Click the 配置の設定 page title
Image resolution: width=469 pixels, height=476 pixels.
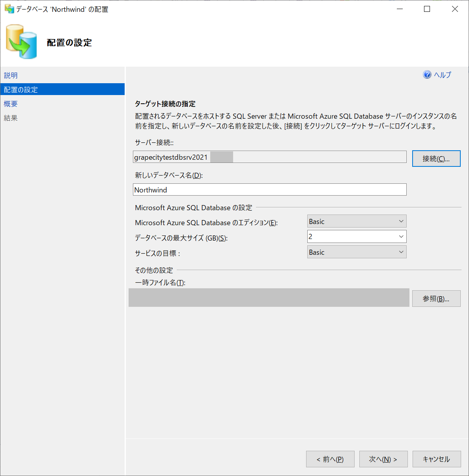(69, 43)
